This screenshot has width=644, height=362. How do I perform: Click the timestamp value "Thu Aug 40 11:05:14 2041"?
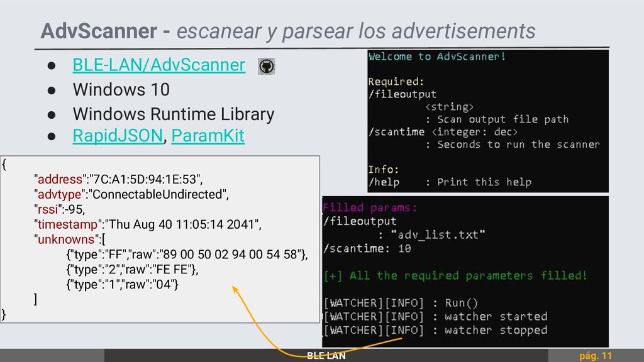click(x=183, y=224)
